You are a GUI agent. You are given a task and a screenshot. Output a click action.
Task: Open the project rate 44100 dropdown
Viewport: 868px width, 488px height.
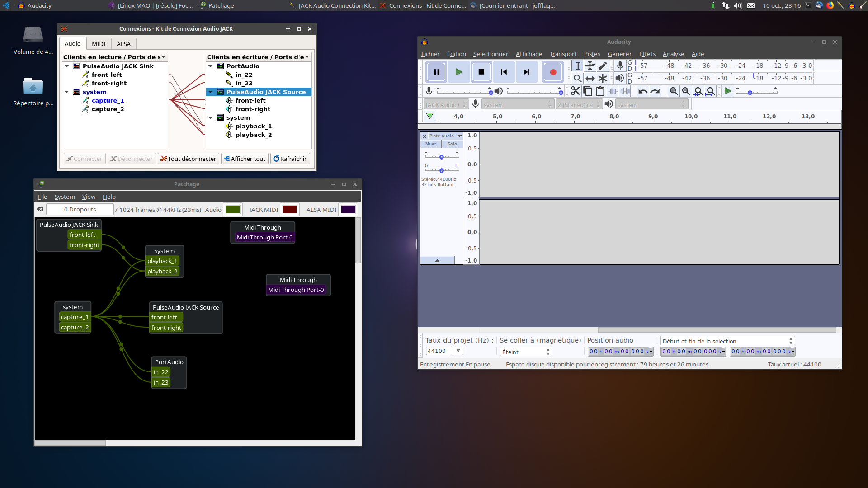[x=458, y=351]
